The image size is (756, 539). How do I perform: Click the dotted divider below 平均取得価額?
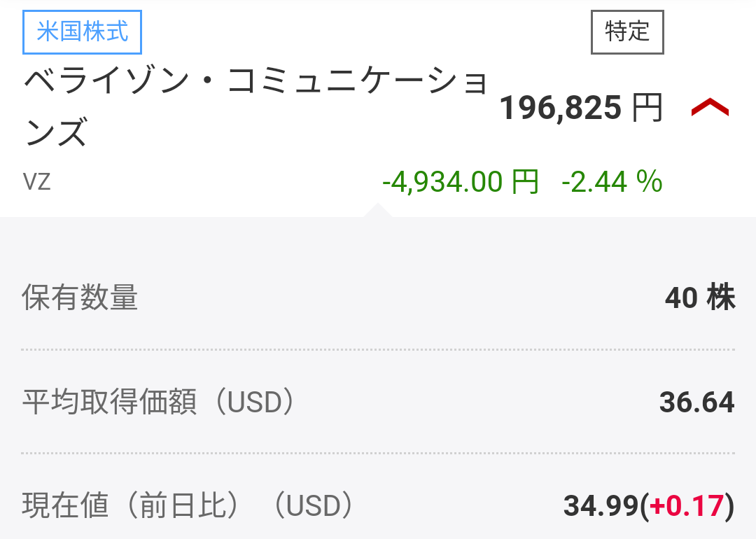(378, 453)
